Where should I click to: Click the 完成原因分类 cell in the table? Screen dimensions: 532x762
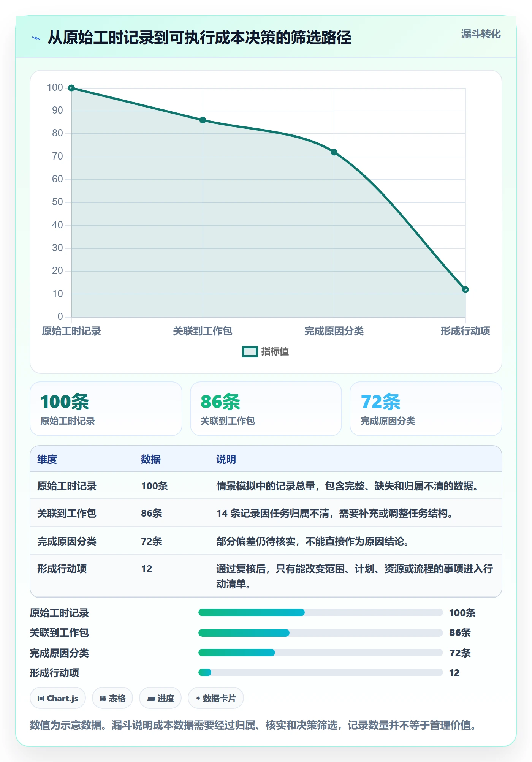pyautogui.click(x=67, y=541)
